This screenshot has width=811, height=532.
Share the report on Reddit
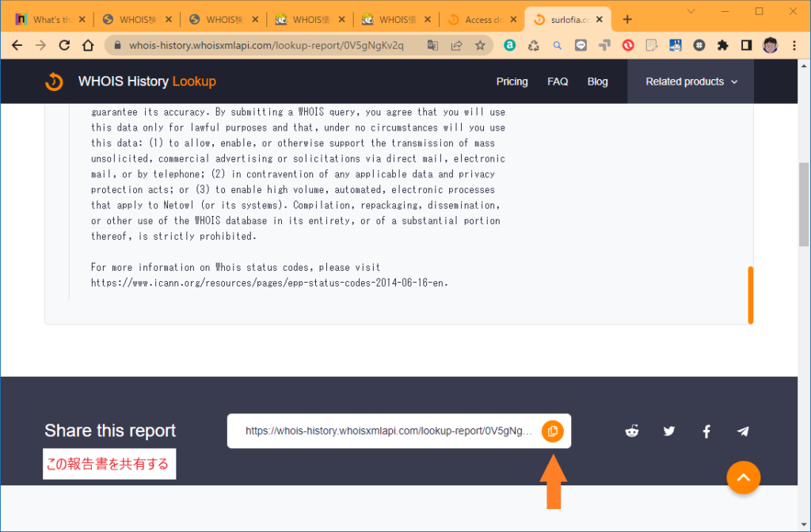(631, 431)
